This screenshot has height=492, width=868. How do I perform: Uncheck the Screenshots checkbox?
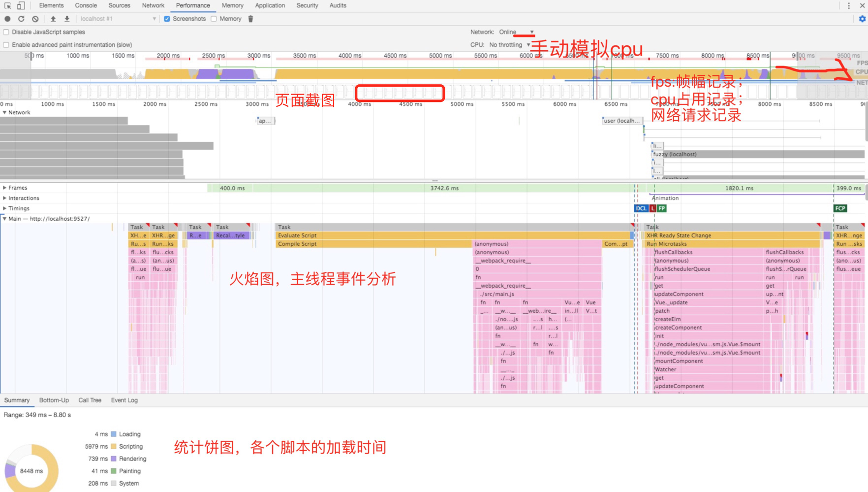point(167,19)
